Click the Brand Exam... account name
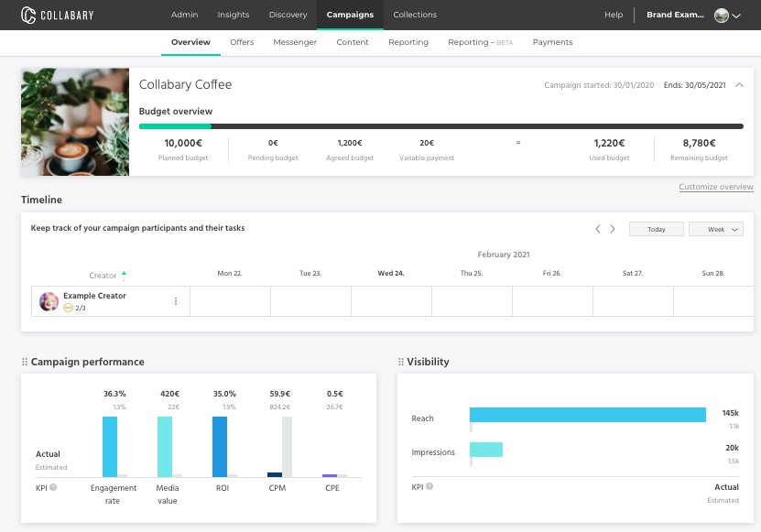Image resolution: width=761 pixels, height=532 pixels. (x=675, y=15)
